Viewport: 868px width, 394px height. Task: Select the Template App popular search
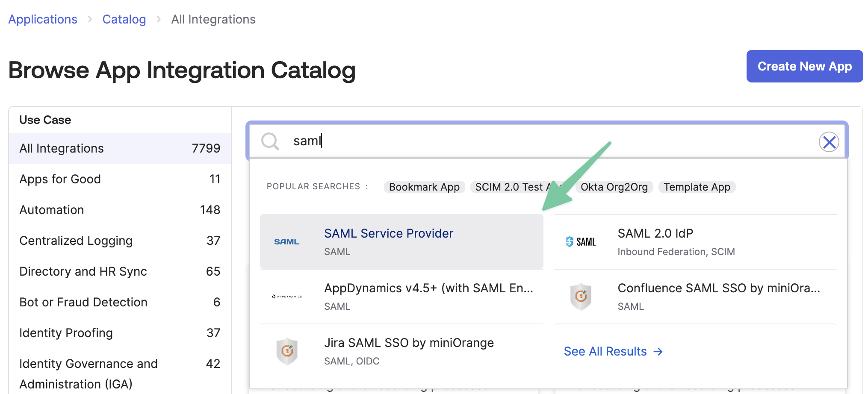click(697, 187)
